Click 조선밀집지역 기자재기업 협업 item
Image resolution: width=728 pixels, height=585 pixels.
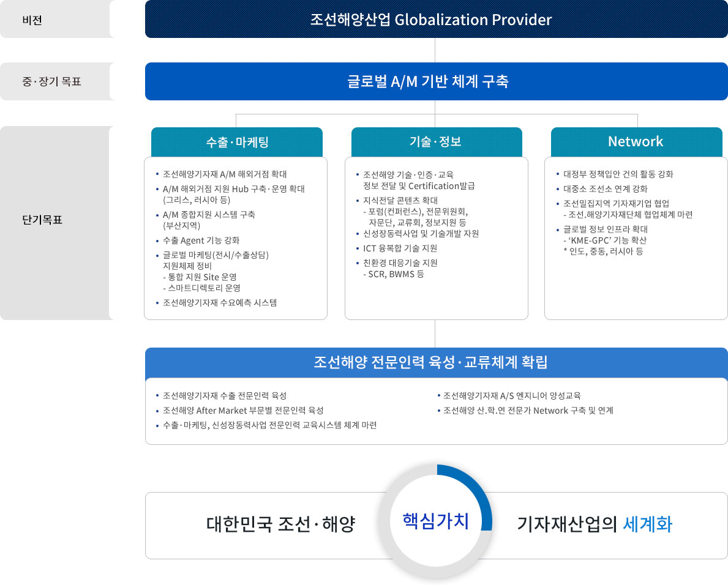617,203
